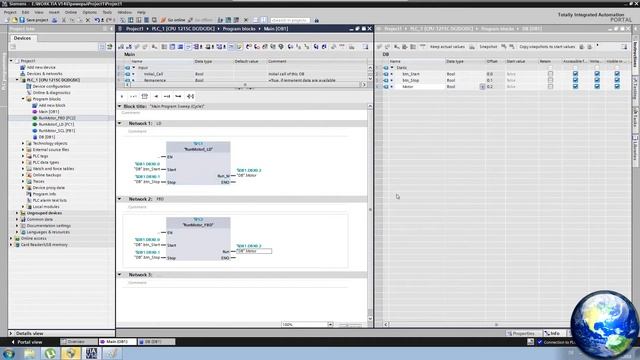This screenshot has width=640, height=360.
Task: Click the Undo arrow in the toolbar
Action: pyautogui.click(x=97, y=20)
